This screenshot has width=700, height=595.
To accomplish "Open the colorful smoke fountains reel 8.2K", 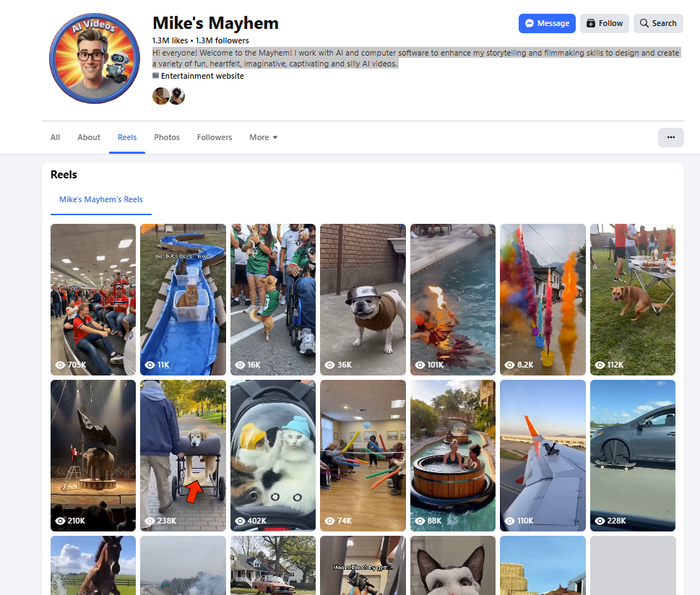I will 543,300.
